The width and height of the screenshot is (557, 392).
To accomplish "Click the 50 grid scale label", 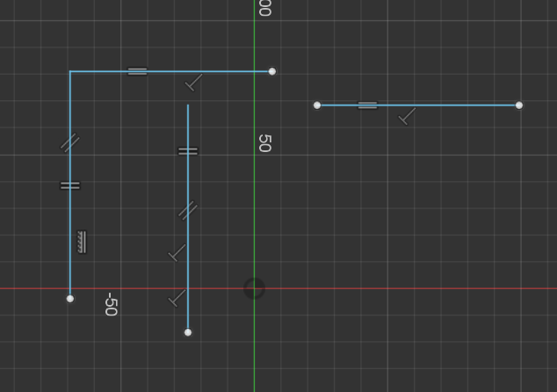I will click(x=264, y=143).
